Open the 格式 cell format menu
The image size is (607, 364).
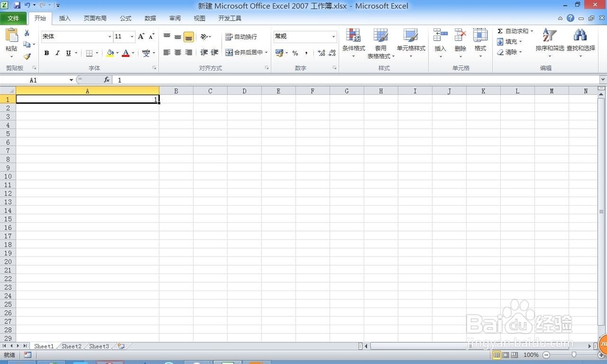(x=480, y=43)
